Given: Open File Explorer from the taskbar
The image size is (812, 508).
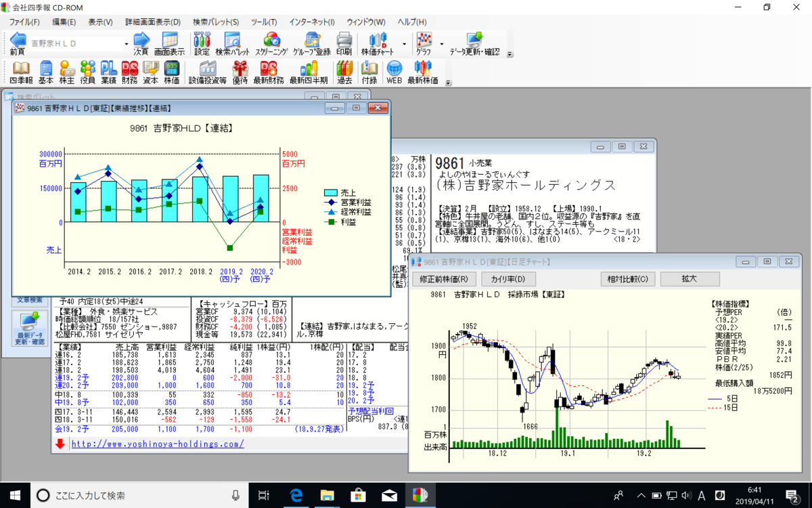Looking at the screenshot, I should [327, 495].
